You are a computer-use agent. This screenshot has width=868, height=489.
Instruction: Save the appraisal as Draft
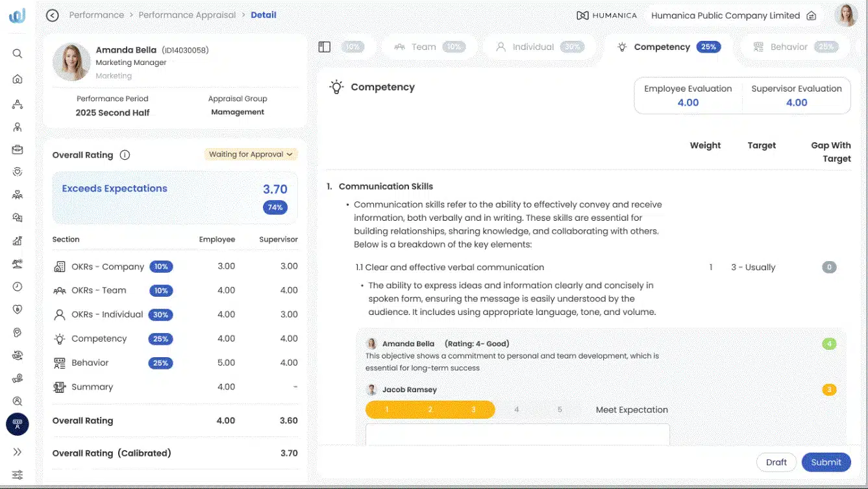coord(776,462)
